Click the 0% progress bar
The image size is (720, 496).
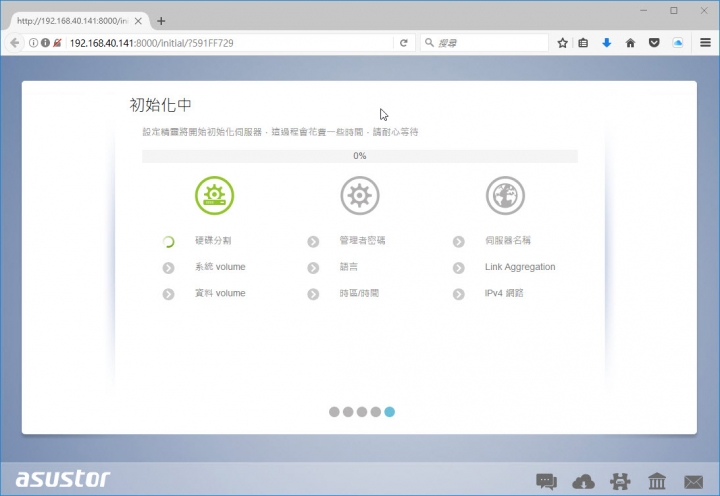click(360, 156)
